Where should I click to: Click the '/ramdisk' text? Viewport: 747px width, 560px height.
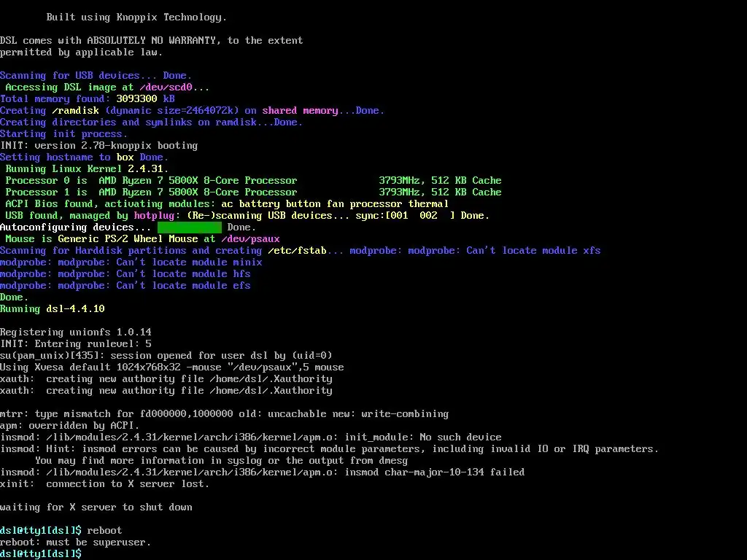(75, 111)
